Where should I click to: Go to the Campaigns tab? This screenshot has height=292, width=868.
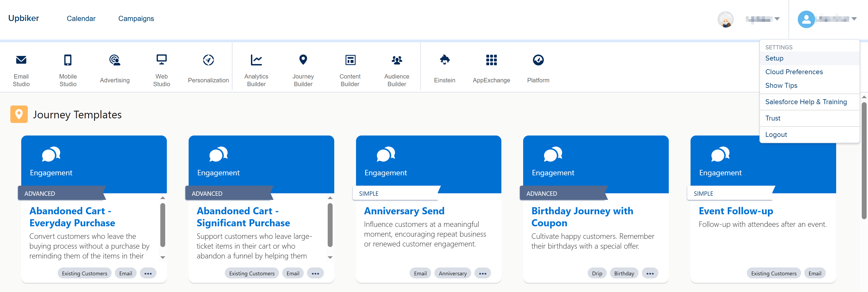tap(136, 19)
